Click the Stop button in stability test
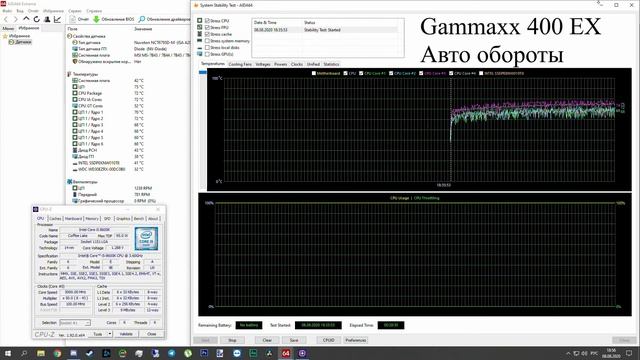The height and width of the screenshot is (360, 640). click(232, 340)
